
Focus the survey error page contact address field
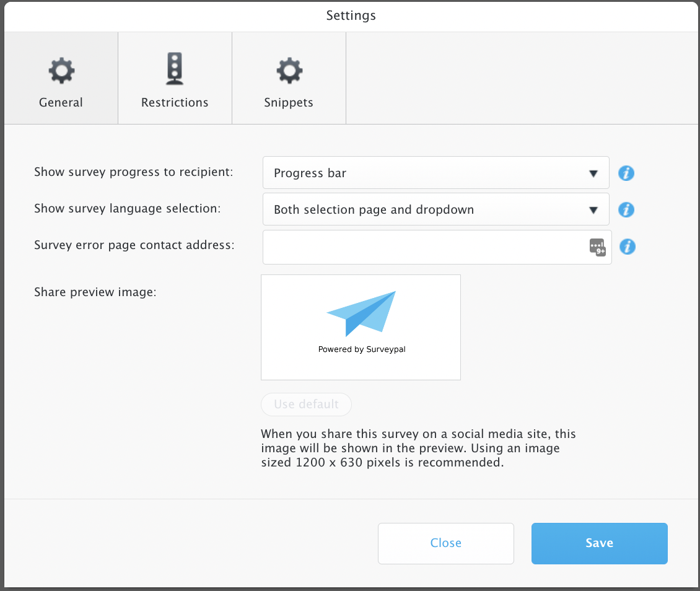(x=437, y=247)
